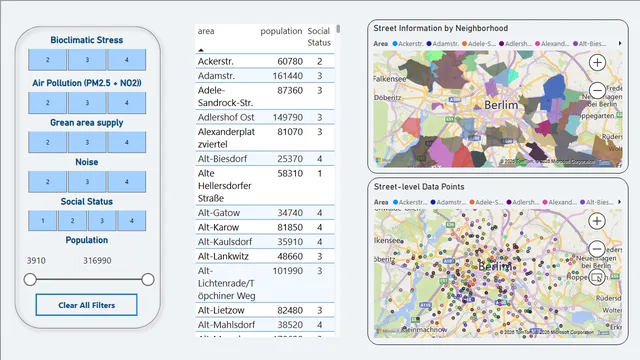The width and height of the screenshot is (640, 360).
Task: Select Adamstr. legend item on neighborhood map
Action: pyautogui.click(x=443, y=44)
